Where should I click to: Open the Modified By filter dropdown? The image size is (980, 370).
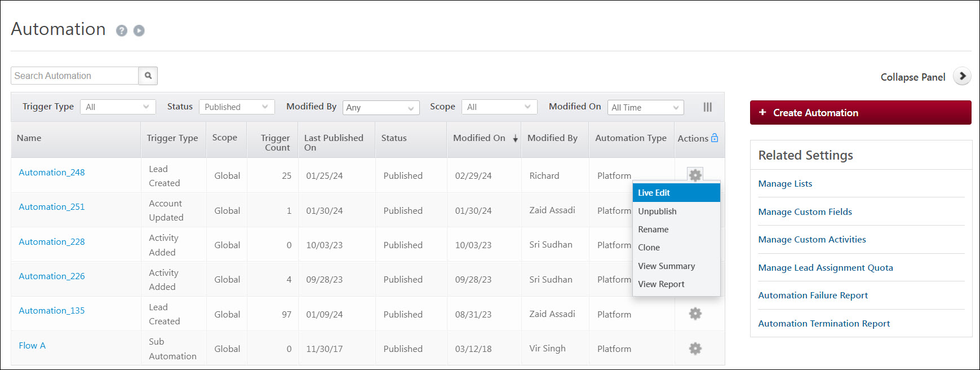tap(381, 107)
